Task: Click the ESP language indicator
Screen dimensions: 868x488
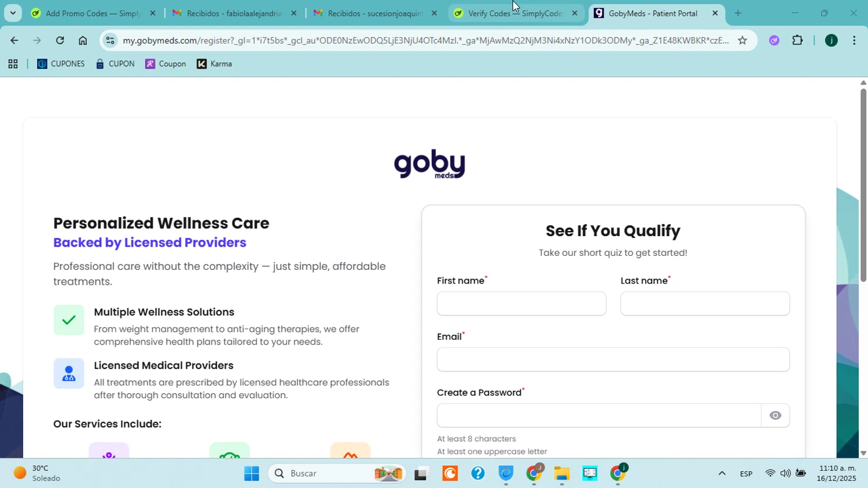Action: pos(746,474)
